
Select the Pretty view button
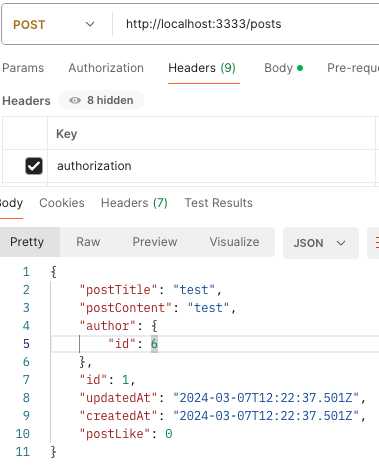click(27, 242)
